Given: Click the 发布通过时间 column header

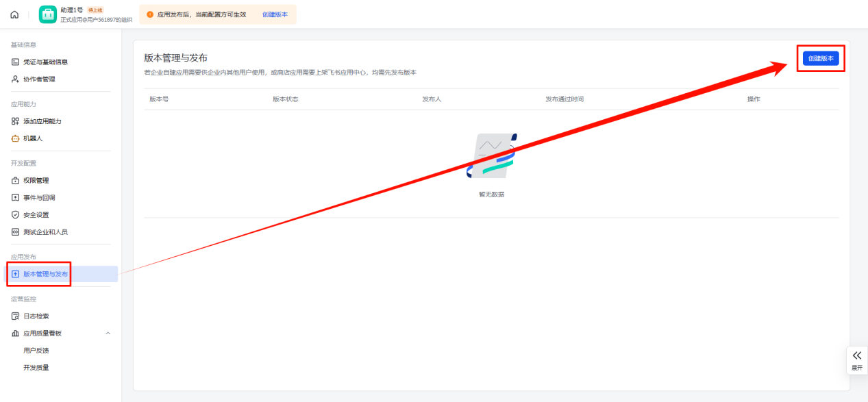Looking at the screenshot, I should tap(565, 99).
